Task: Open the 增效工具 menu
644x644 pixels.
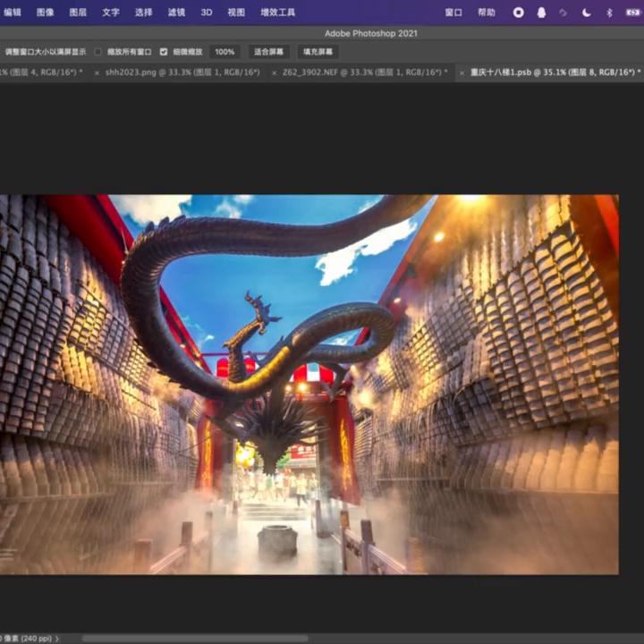Action: click(x=277, y=13)
